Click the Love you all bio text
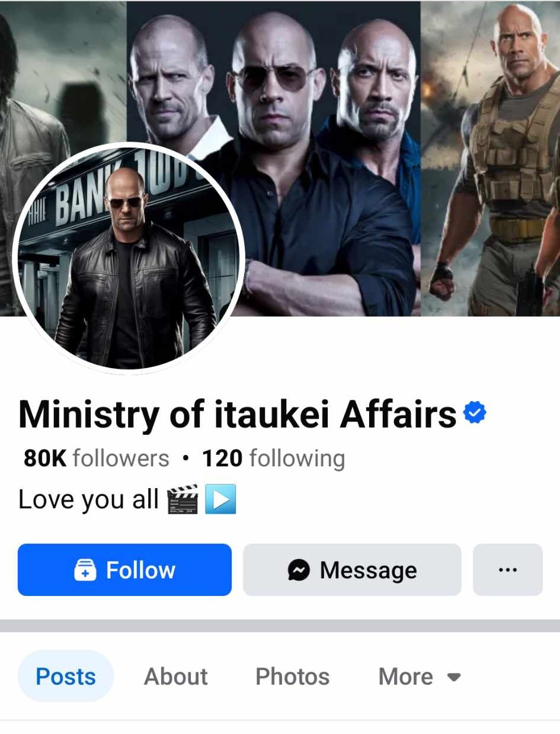The width and height of the screenshot is (560, 734). (x=89, y=499)
